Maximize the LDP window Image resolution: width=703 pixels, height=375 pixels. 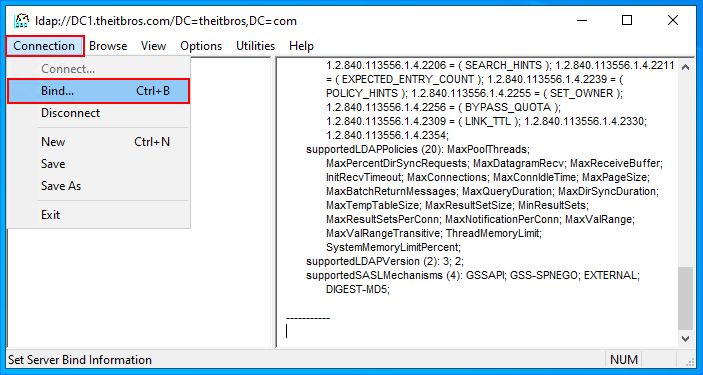pyautogui.click(x=627, y=20)
